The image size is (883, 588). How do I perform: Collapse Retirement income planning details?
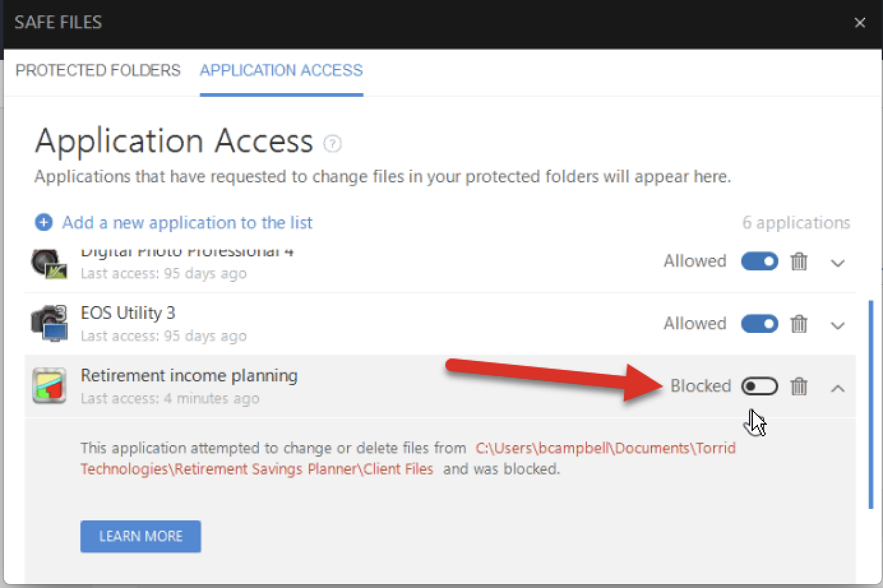coord(838,388)
